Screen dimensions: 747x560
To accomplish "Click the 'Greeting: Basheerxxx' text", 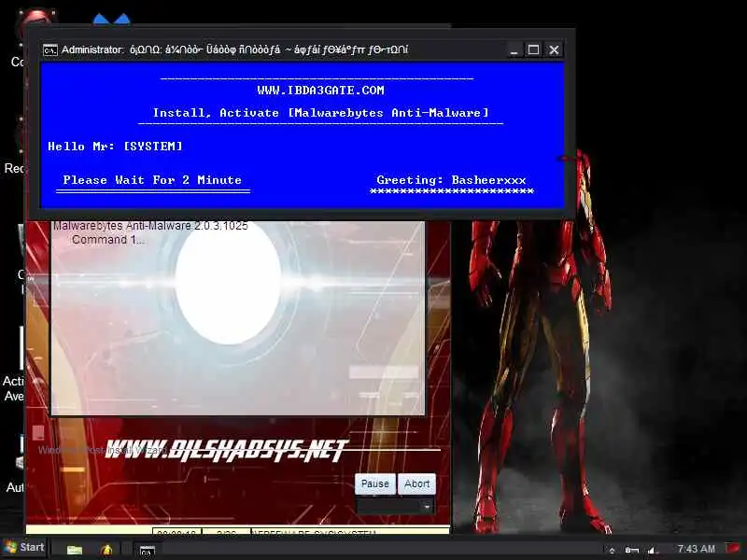I will 451,180.
